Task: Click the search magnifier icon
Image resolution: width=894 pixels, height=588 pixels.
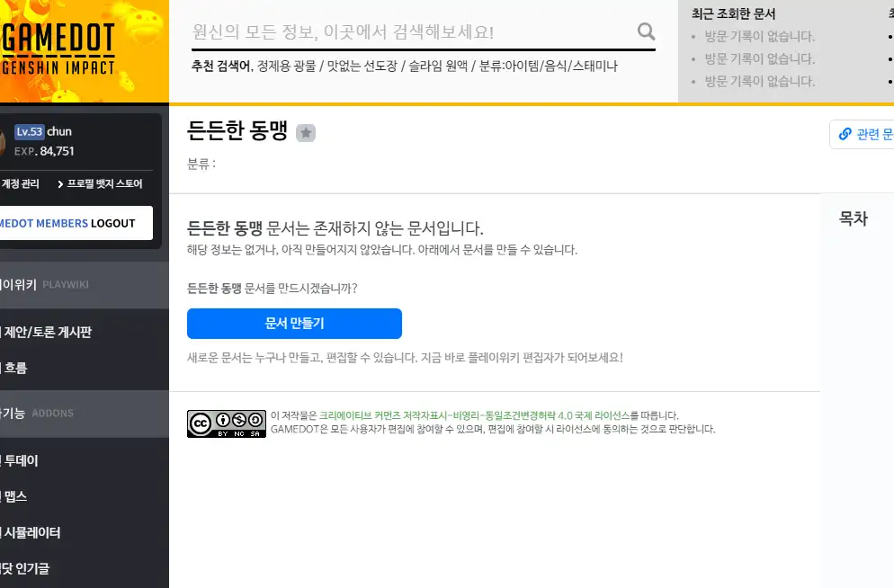Action: coord(646,33)
